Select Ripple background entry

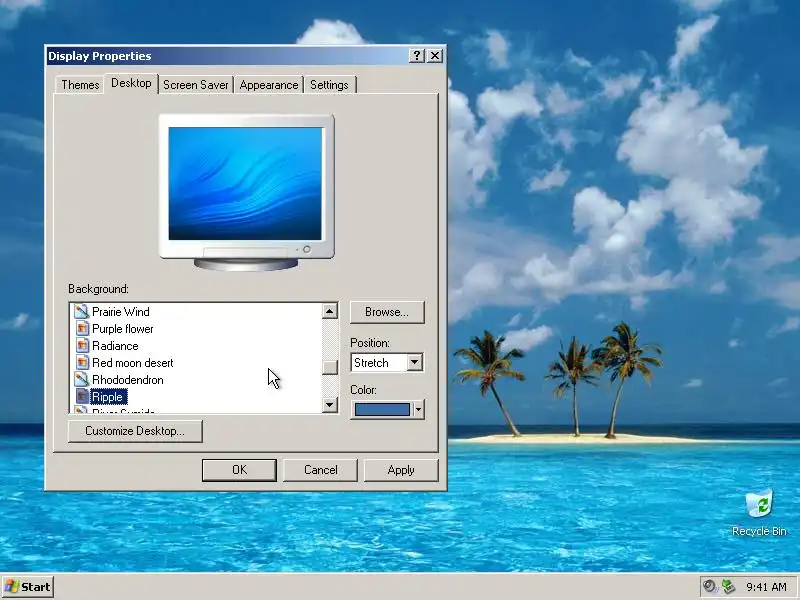point(108,397)
